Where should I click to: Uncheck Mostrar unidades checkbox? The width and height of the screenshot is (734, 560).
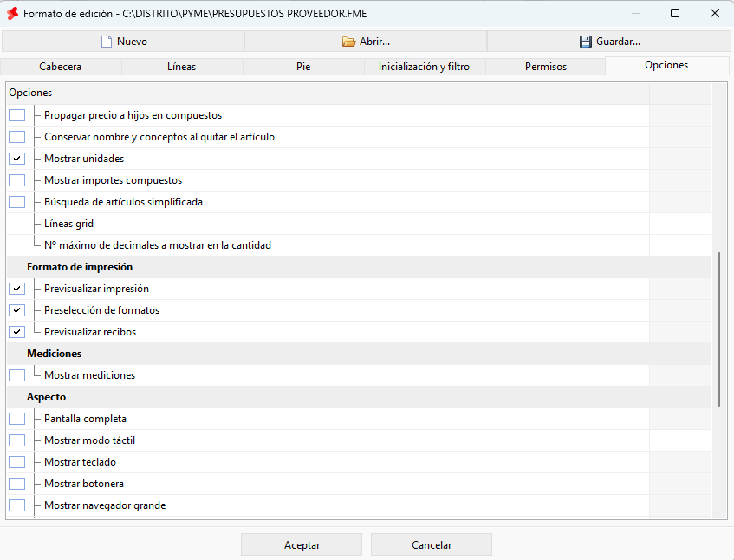click(x=16, y=159)
